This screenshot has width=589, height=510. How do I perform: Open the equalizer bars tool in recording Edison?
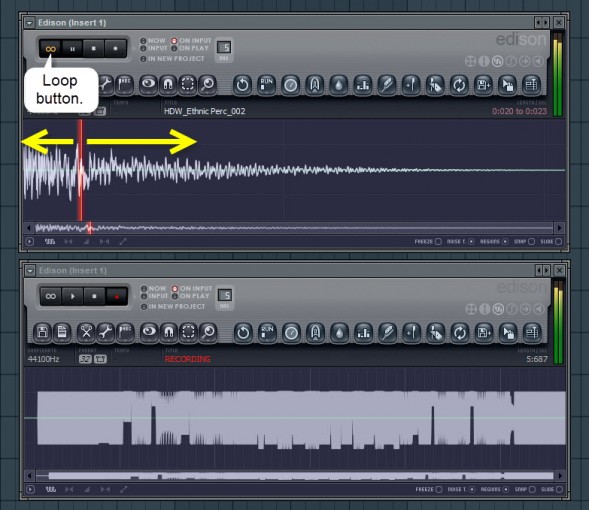click(364, 332)
